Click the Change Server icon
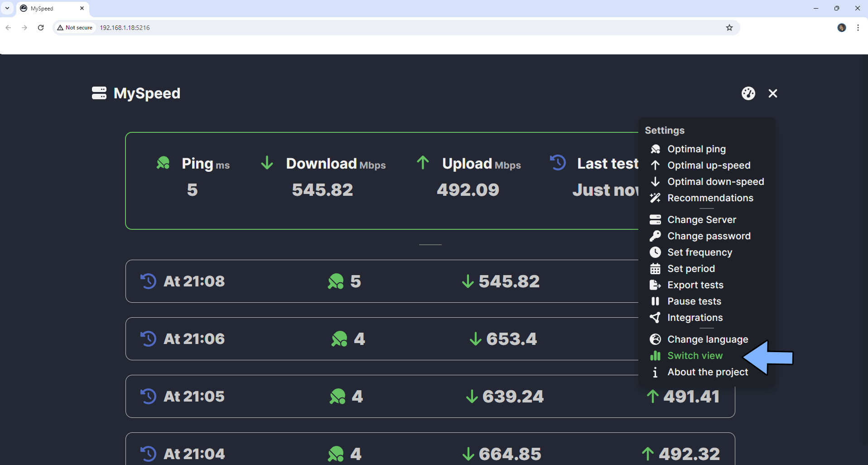Screen dimensions: 868x465 (x=655, y=220)
